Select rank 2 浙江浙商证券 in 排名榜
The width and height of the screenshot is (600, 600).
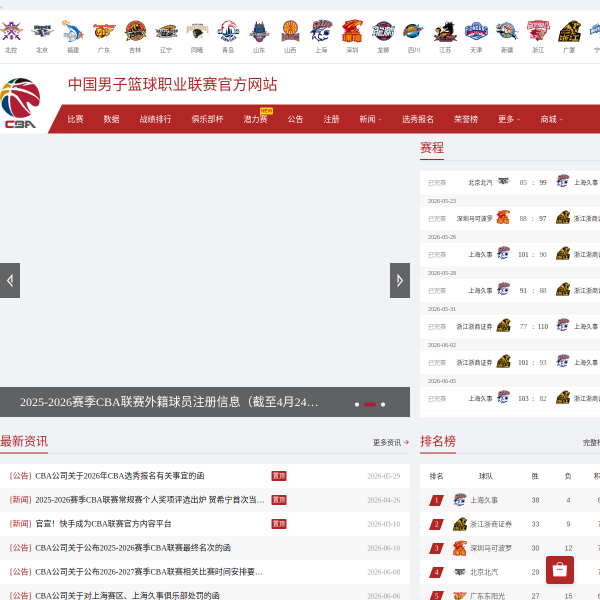[x=510, y=524]
